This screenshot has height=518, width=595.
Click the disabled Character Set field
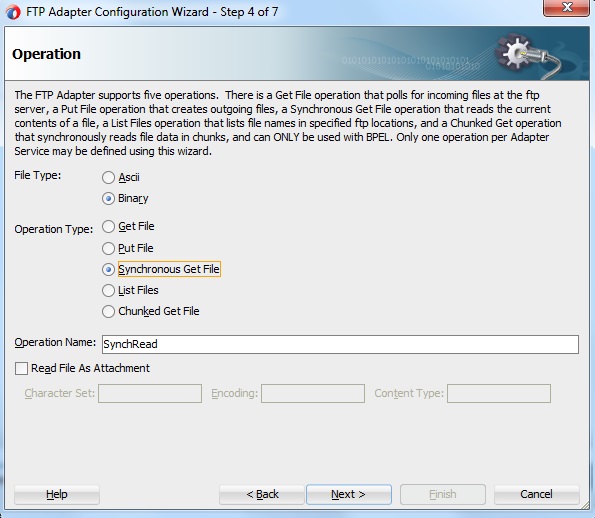click(150, 394)
